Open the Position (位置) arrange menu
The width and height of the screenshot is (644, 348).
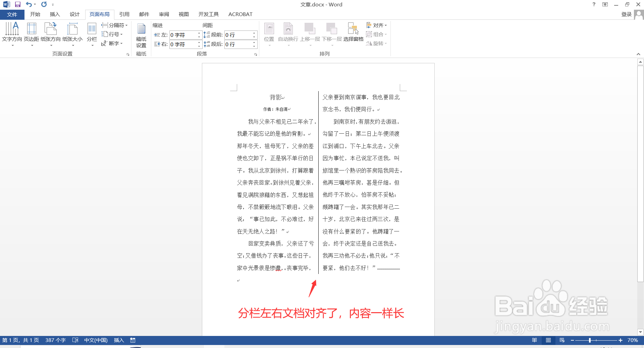tap(269, 34)
